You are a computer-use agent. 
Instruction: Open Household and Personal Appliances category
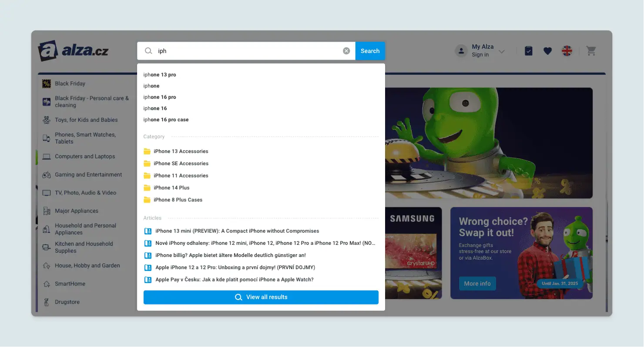85,229
